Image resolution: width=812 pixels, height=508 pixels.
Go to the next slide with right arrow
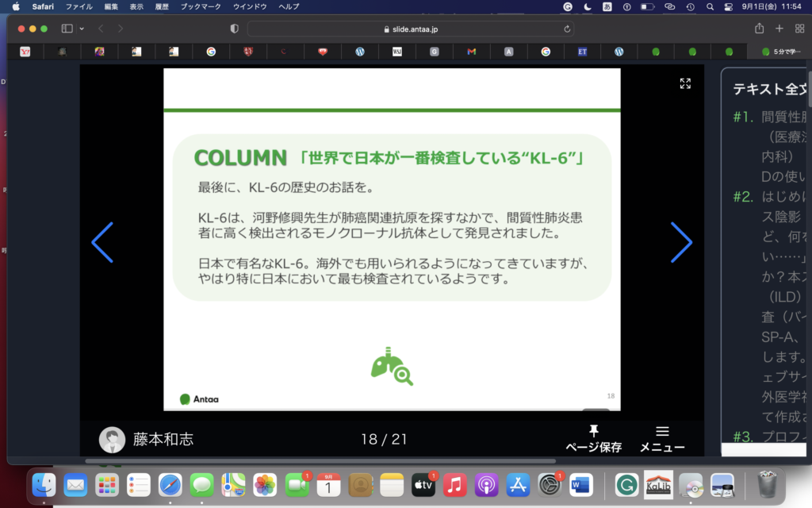click(681, 242)
